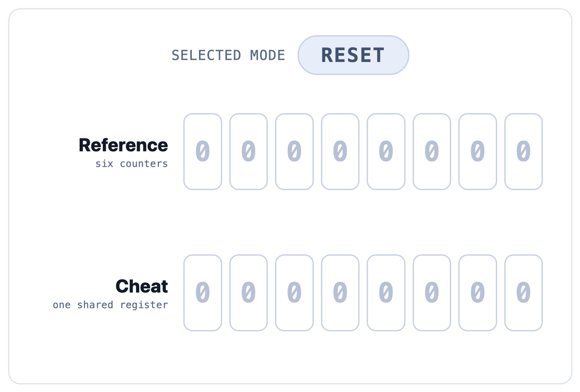Viewport: 580px width, 392px height.
Task: Select the second Reference counter cell
Action: (x=249, y=152)
